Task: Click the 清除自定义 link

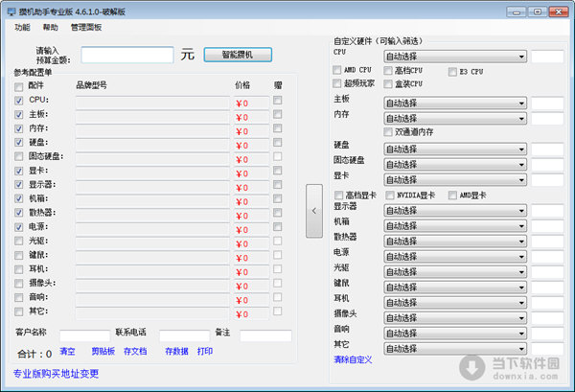Action: click(x=353, y=359)
